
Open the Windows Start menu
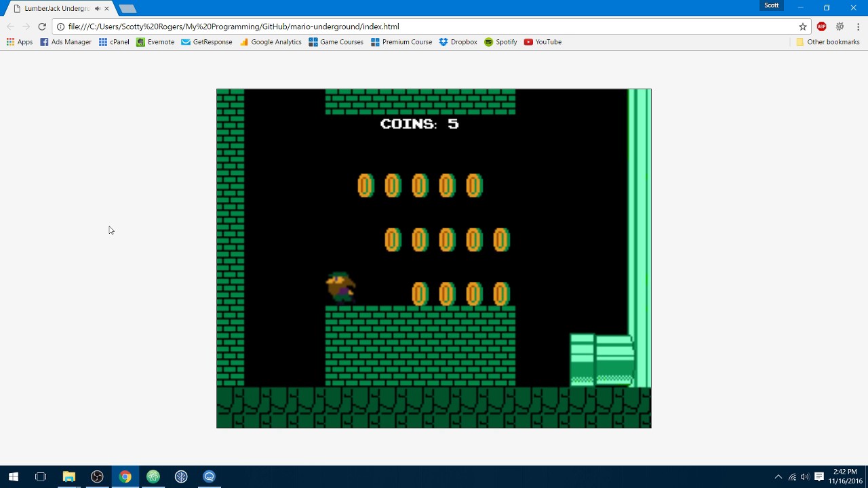tap(14, 476)
